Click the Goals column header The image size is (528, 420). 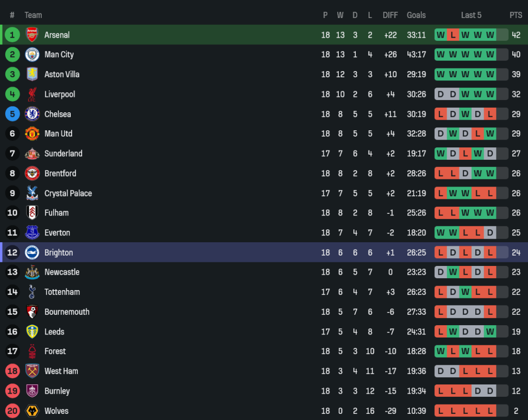coord(416,15)
